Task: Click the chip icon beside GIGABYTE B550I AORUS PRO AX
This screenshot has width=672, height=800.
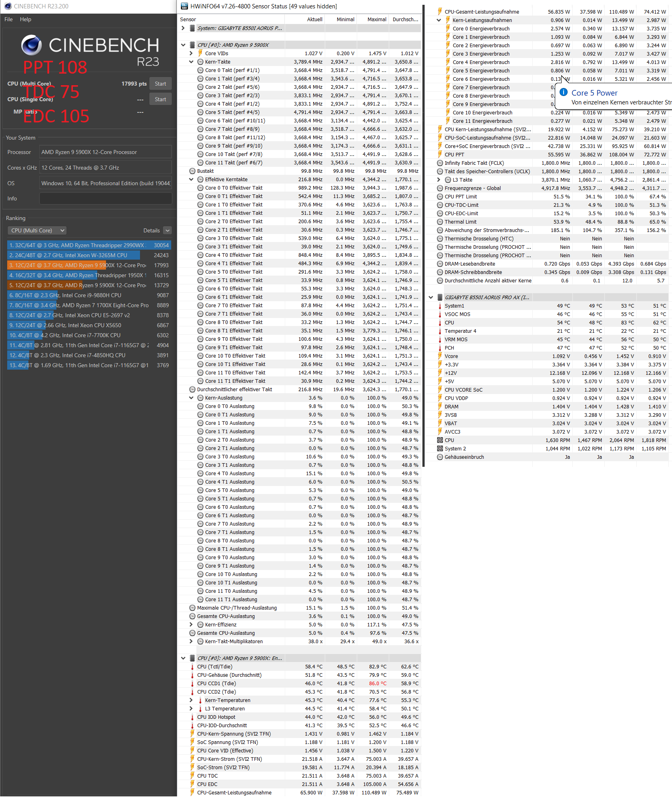Action: tap(440, 297)
